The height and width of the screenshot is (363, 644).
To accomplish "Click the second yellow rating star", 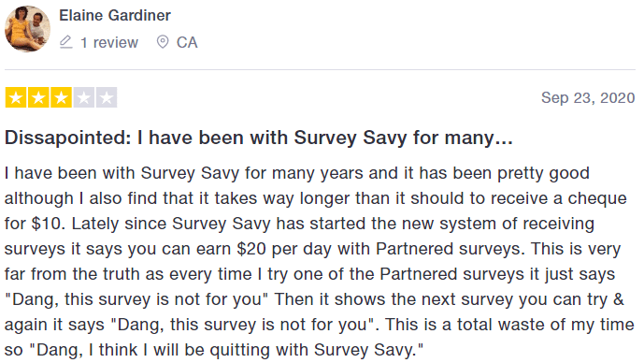I will [x=38, y=97].
